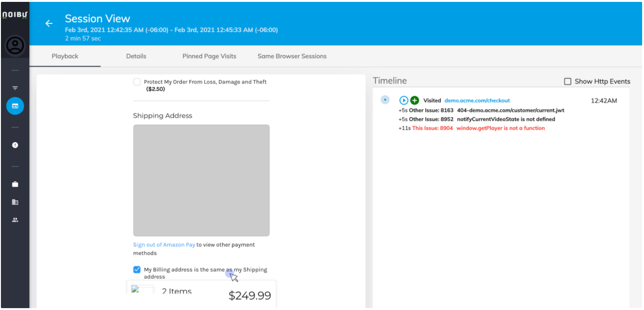The height and width of the screenshot is (310, 644).
Task: Open the briefcase icon in sidebar
Action: point(15,184)
